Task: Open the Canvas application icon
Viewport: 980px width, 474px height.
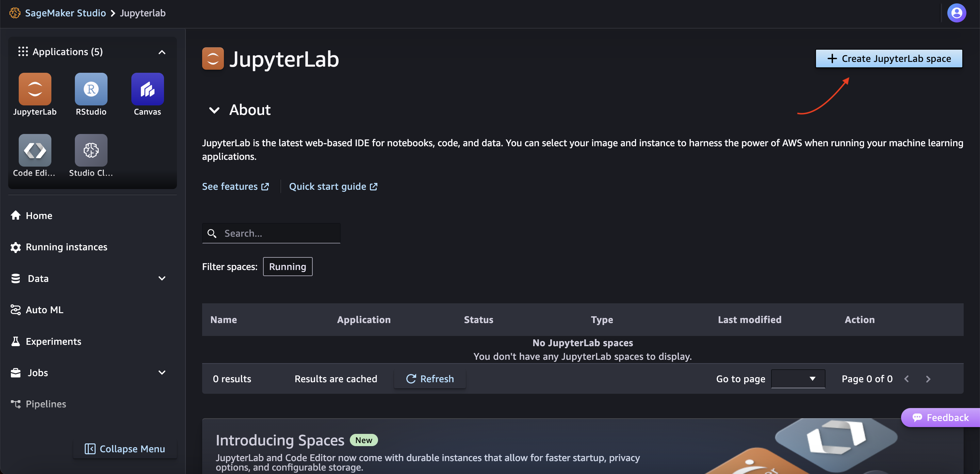Action: (147, 89)
